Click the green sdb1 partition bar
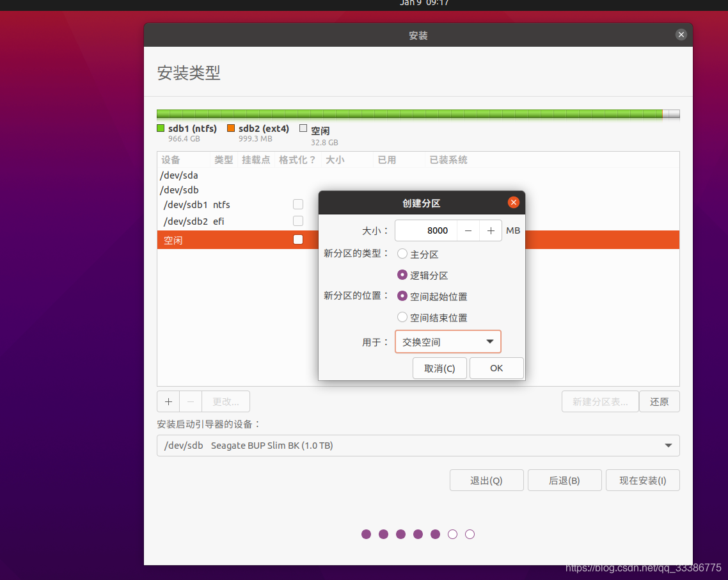 coord(409,114)
